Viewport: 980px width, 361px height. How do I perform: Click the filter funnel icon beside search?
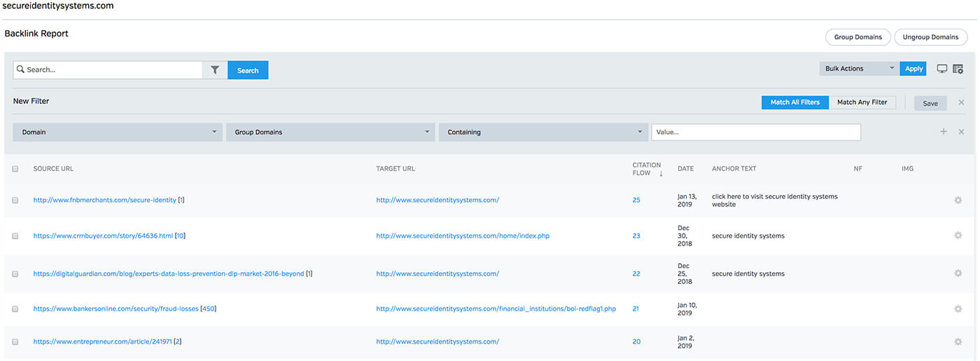[x=215, y=70]
